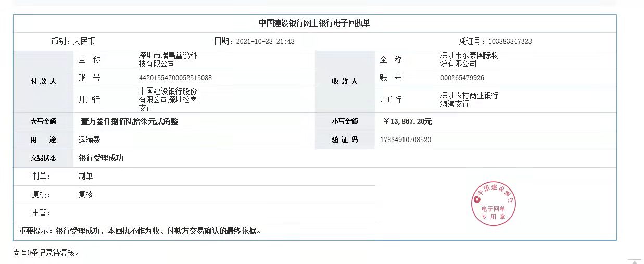Screen dimensions: 644x264
Task: Click the 验证码 label
Action: click(345, 140)
